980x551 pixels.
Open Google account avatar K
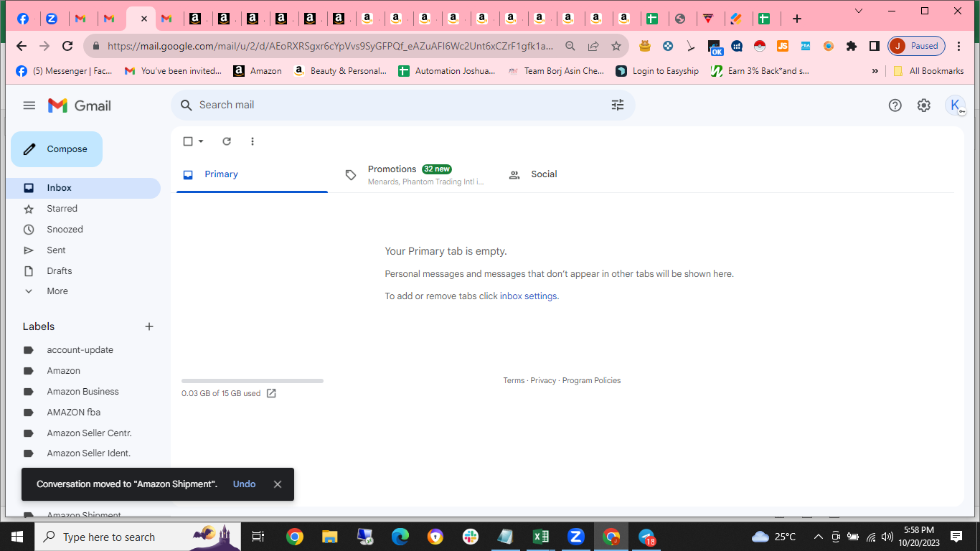955,105
